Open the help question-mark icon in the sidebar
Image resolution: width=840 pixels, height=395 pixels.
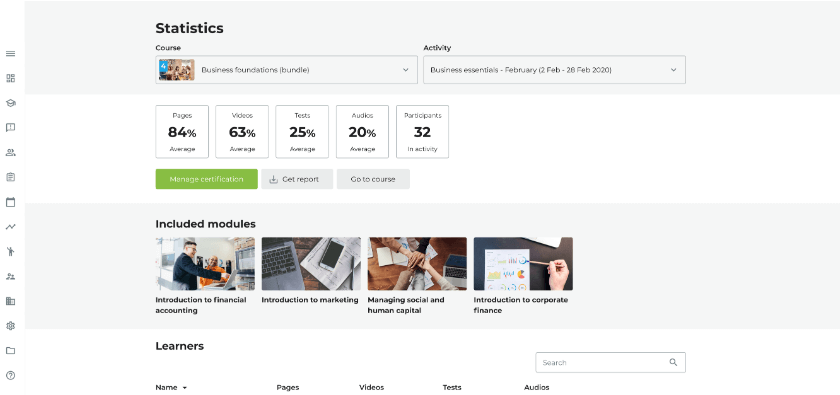[x=10, y=375]
